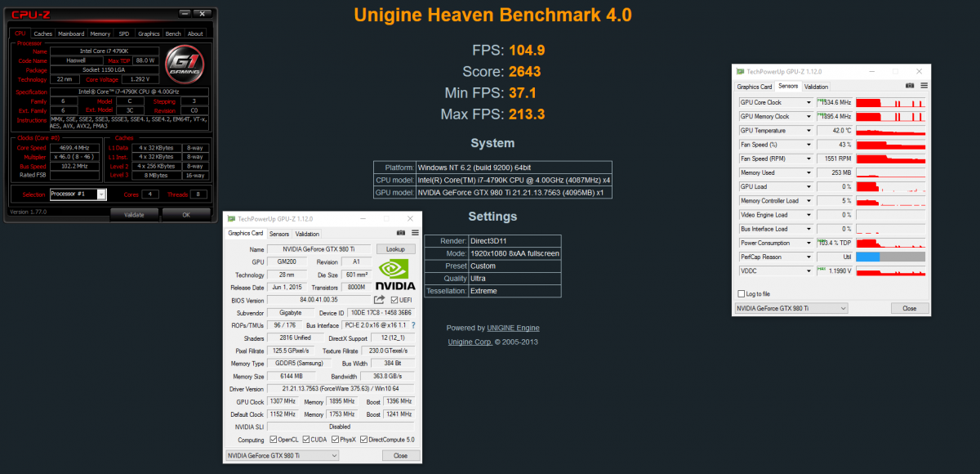Open the GPU Core Clock sensor dropdown

click(x=809, y=103)
